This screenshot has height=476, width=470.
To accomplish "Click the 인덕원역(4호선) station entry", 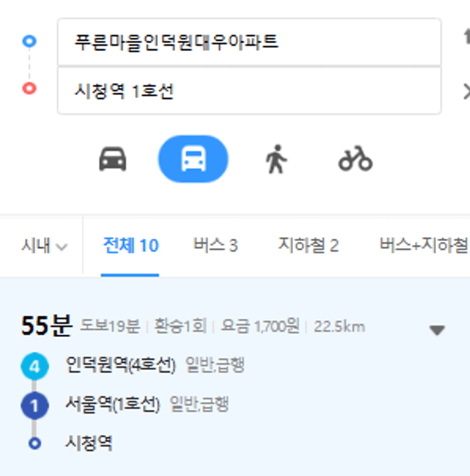I will pyautogui.click(x=120, y=365).
